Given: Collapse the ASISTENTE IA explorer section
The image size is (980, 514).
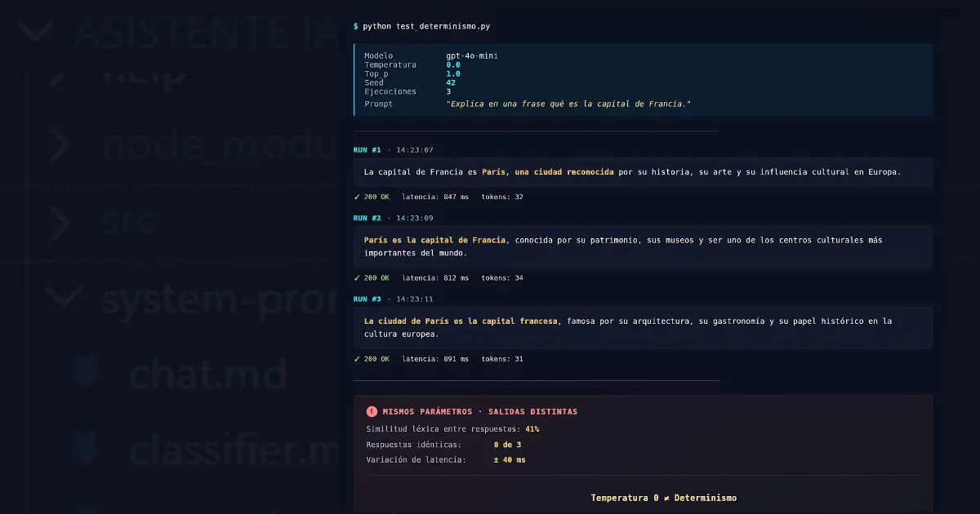Looking at the screenshot, I should 34,32.
